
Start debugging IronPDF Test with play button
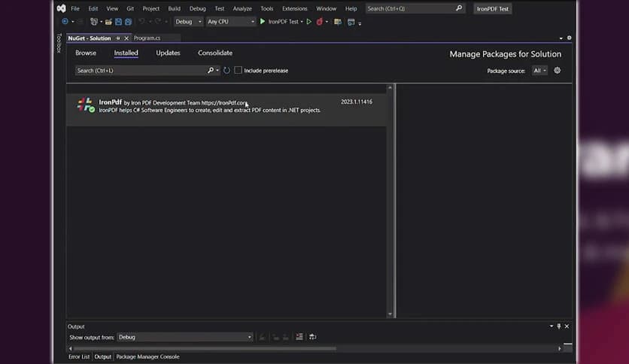[x=263, y=22]
